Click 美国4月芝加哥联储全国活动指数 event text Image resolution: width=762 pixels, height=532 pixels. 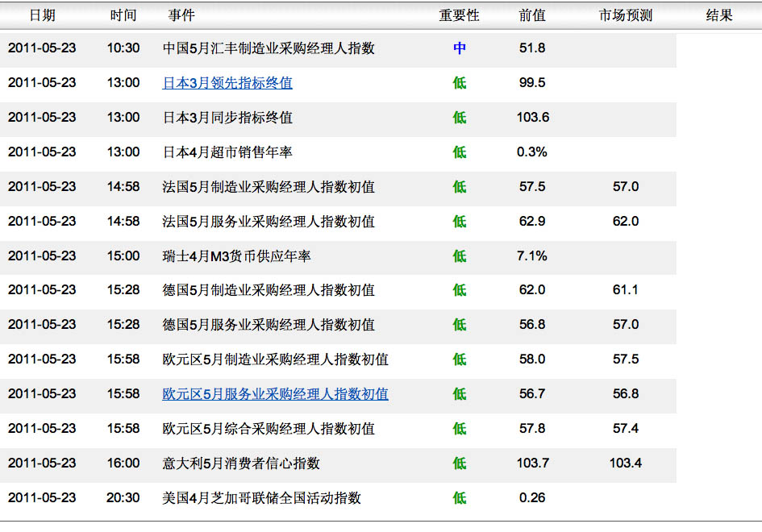pos(261,498)
